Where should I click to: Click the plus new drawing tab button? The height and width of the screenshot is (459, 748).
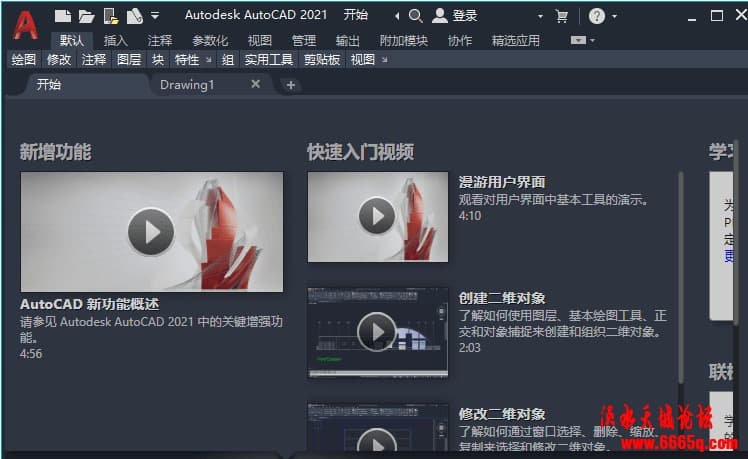pyautogui.click(x=291, y=85)
